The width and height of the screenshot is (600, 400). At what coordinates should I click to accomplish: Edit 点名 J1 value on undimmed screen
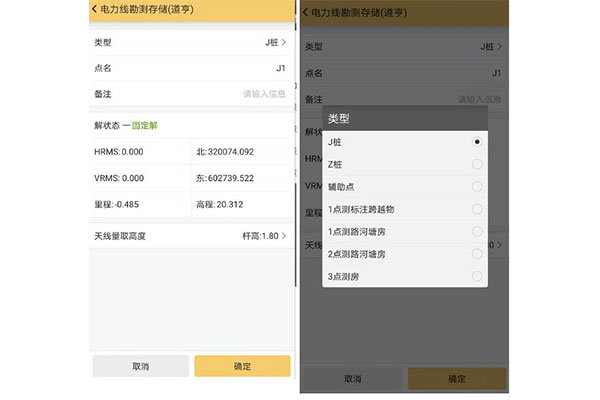[x=280, y=68]
